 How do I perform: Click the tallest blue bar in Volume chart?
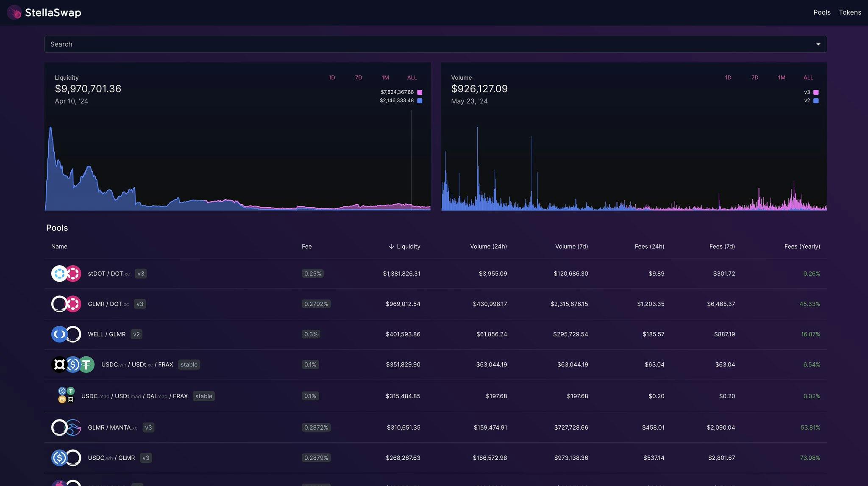point(477,169)
